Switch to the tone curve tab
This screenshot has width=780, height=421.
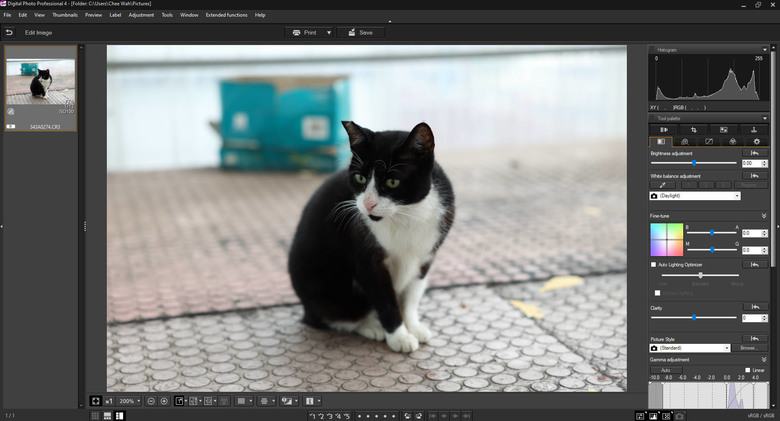pos(709,142)
